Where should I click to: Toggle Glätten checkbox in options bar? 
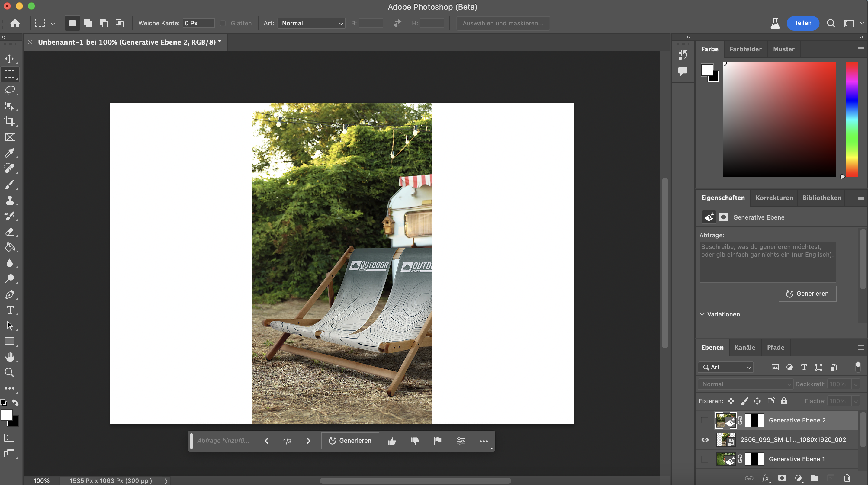(223, 23)
